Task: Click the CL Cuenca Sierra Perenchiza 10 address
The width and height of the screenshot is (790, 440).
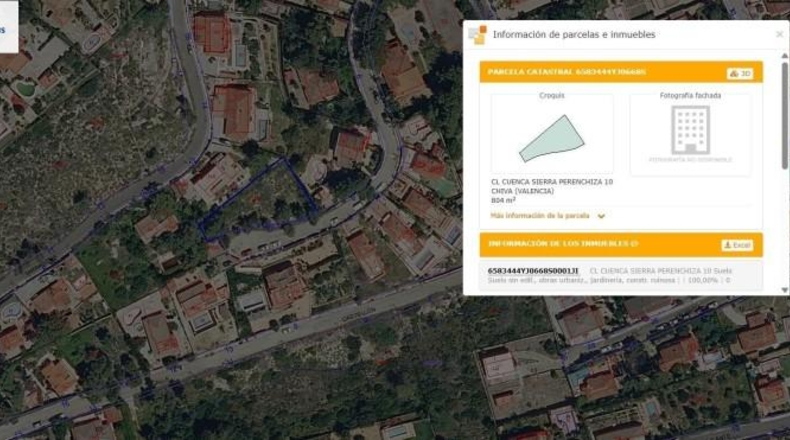Action: point(552,182)
